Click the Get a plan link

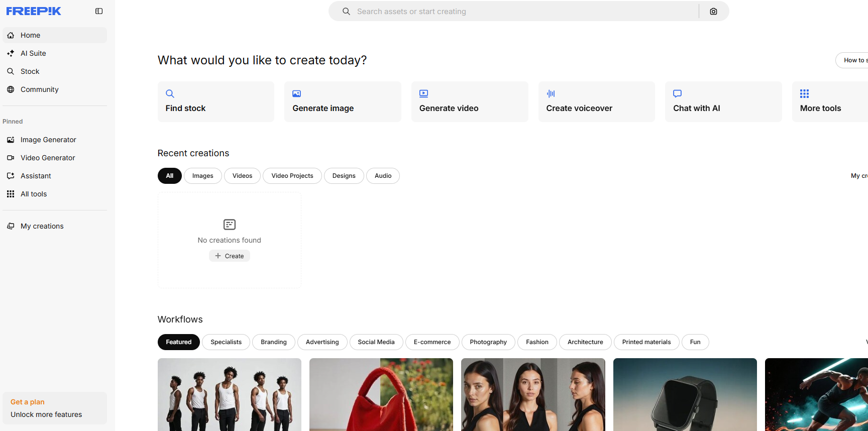tap(28, 402)
